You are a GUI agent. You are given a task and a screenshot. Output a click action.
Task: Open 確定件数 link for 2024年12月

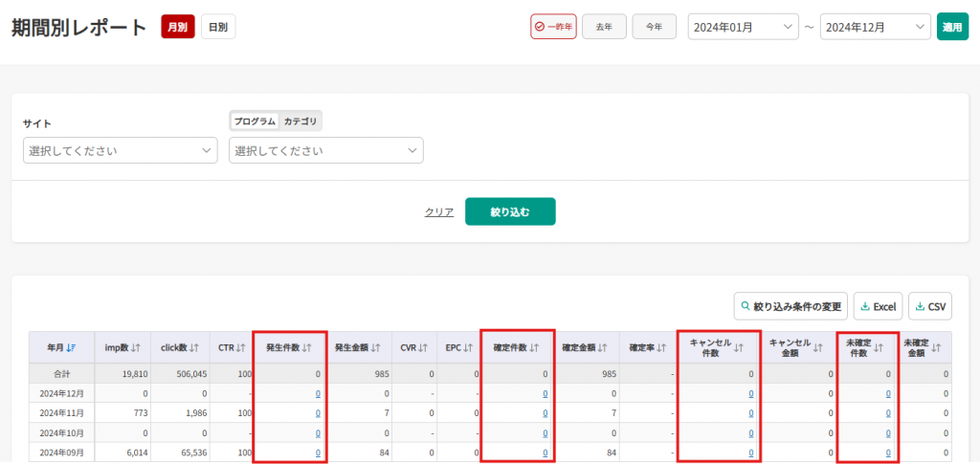click(545, 393)
